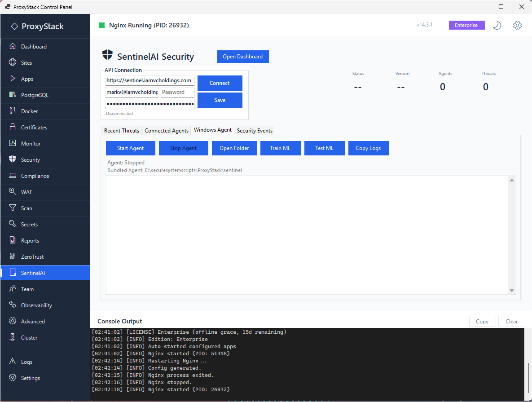Click the Connect button
This screenshot has height=402, width=532.
tap(220, 83)
